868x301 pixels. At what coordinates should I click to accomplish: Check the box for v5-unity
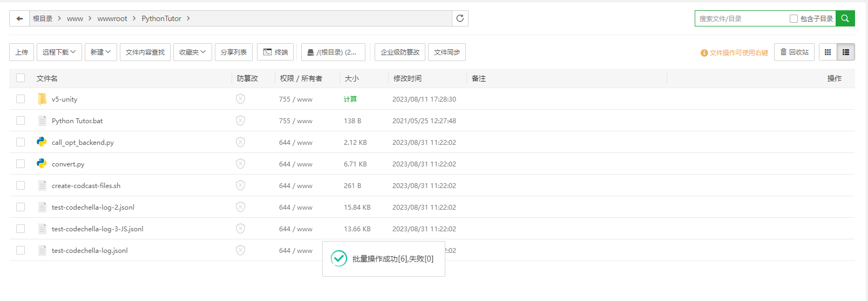(21, 99)
